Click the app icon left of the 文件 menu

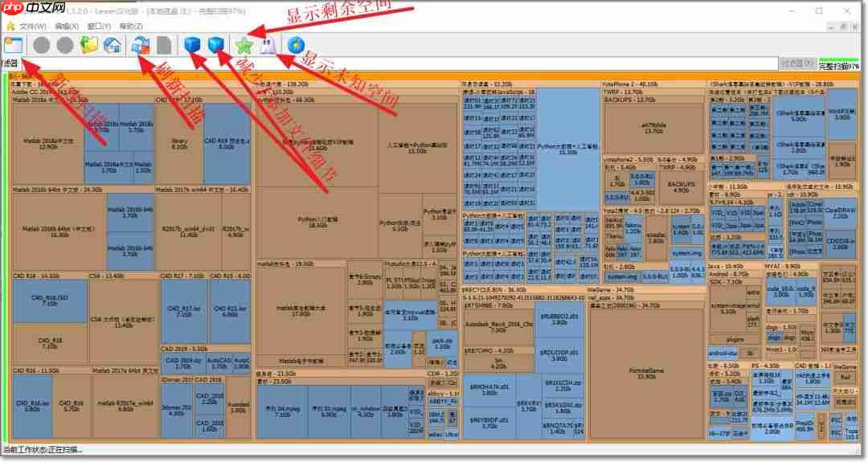pyautogui.click(x=10, y=26)
